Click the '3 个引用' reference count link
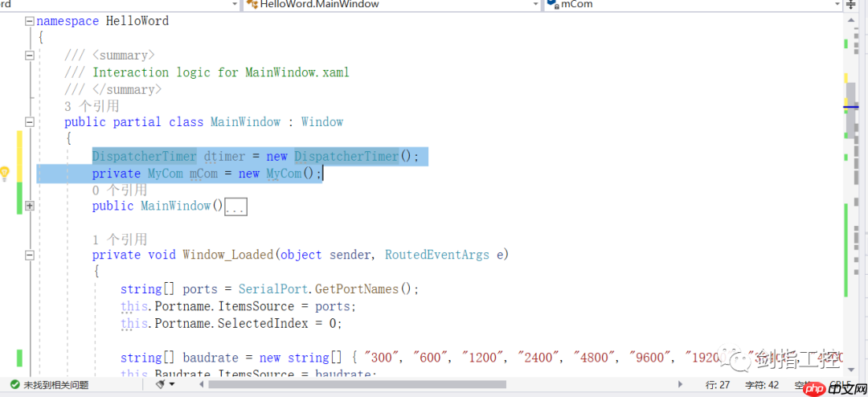Screen dimensions: 868x397 [x=92, y=106]
